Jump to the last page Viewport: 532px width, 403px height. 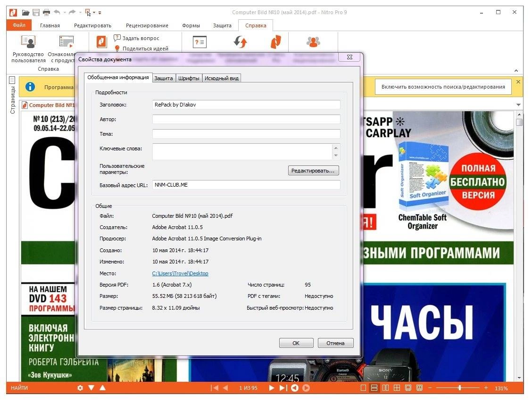coord(283,388)
